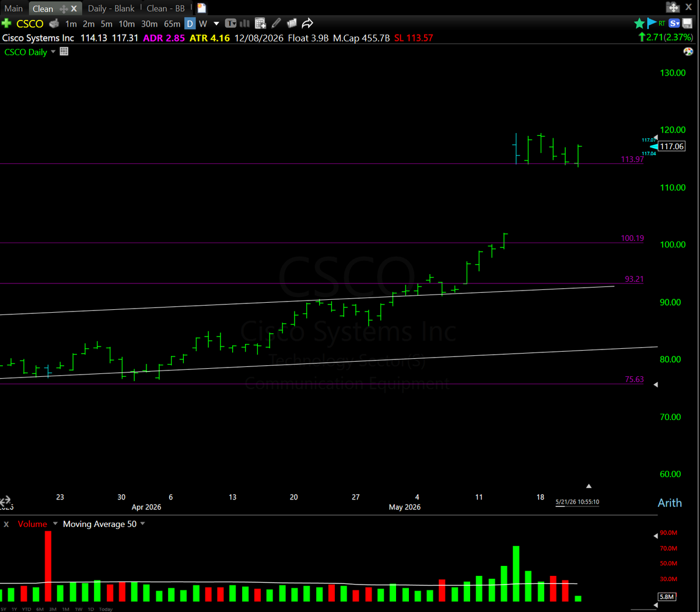This screenshot has width=700, height=612.
Task: Open the chart color palette icon
Action: pos(688,51)
